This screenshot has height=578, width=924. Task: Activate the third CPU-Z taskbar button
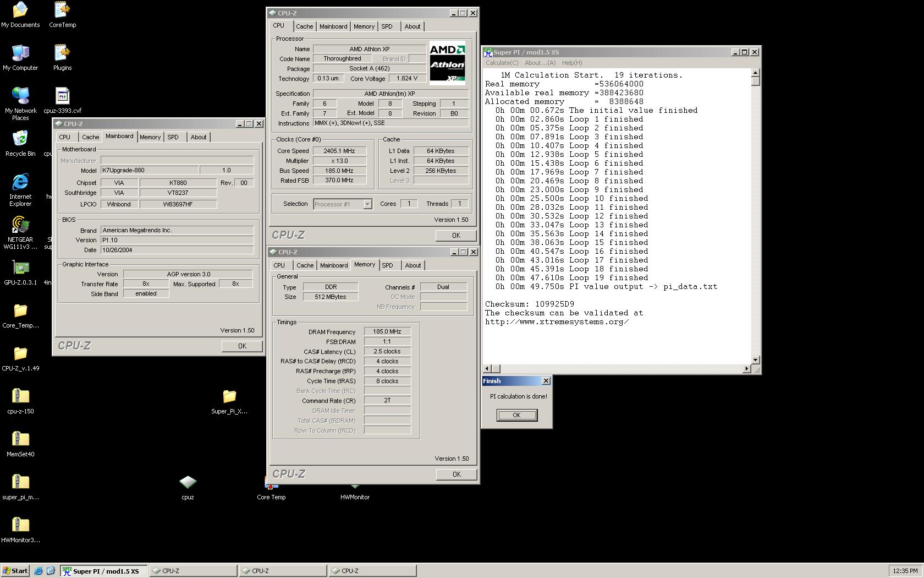[x=372, y=571]
